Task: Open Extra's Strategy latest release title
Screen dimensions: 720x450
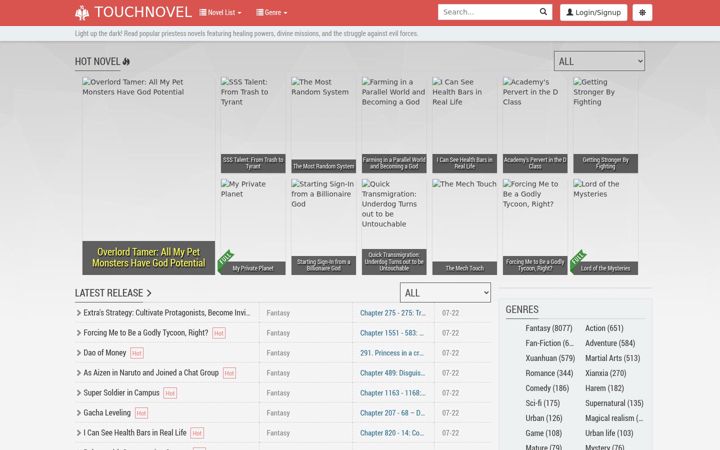Action: coord(167,313)
